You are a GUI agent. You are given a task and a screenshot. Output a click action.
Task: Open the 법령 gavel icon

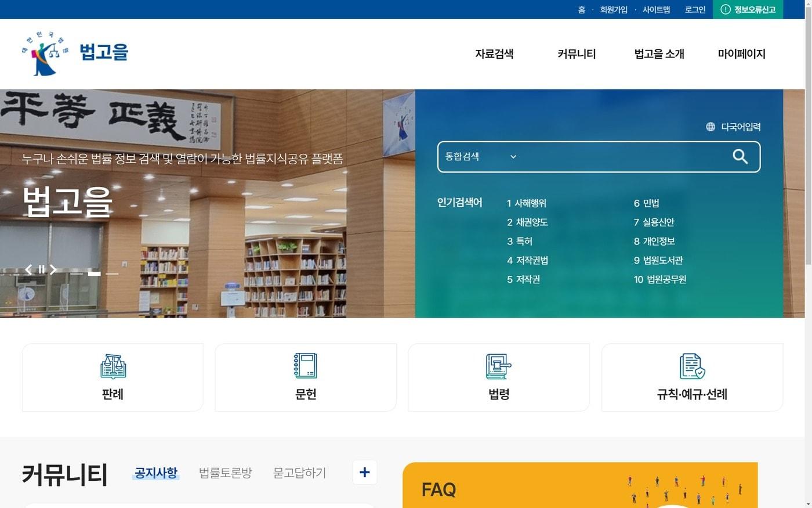click(x=499, y=366)
